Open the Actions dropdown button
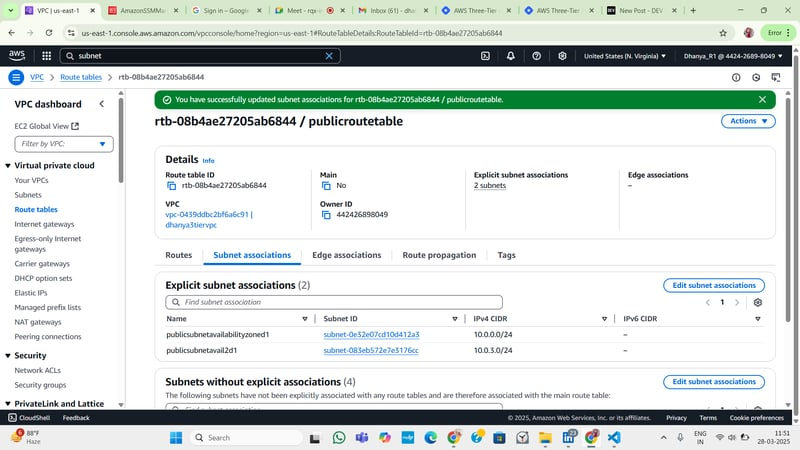This screenshot has height=450, width=800. 748,121
